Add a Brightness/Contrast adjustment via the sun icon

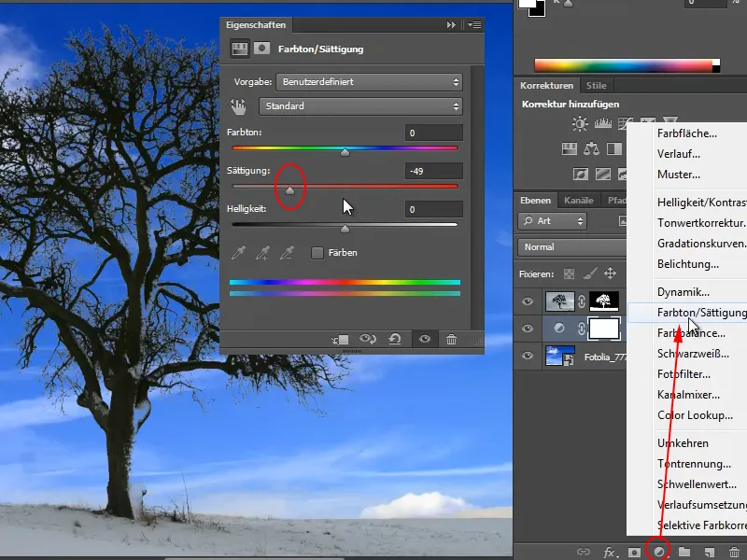pos(580,124)
